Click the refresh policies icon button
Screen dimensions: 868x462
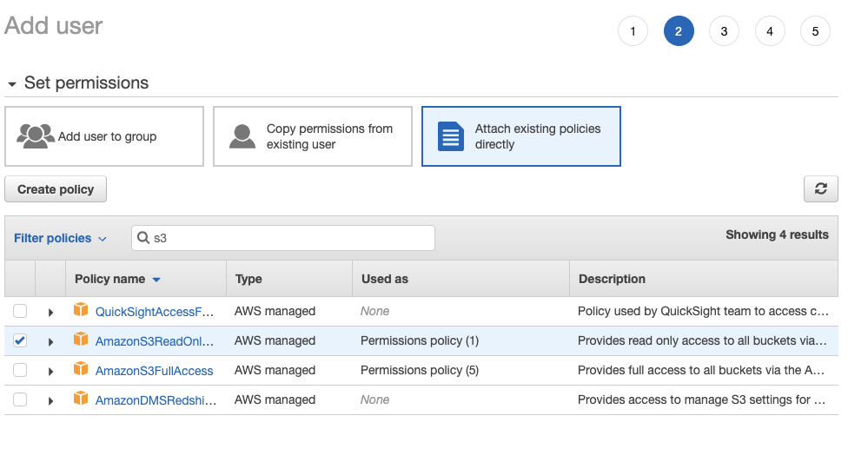(x=820, y=189)
